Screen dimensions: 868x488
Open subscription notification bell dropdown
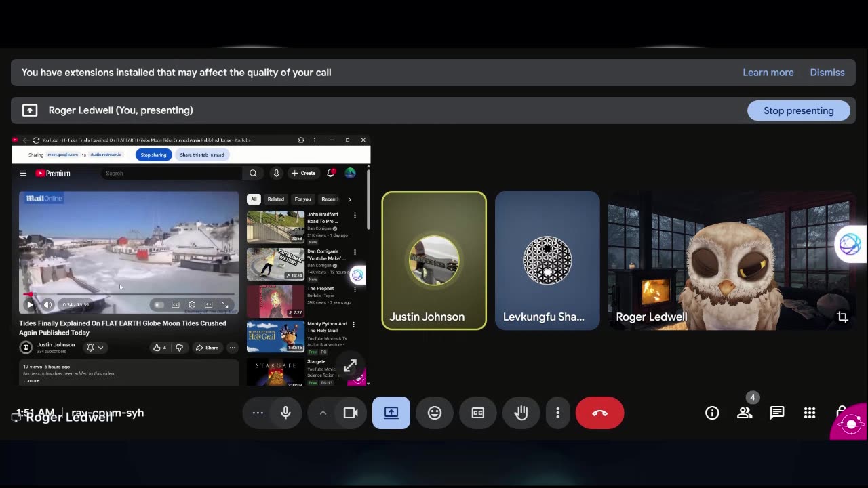click(95, 348)
